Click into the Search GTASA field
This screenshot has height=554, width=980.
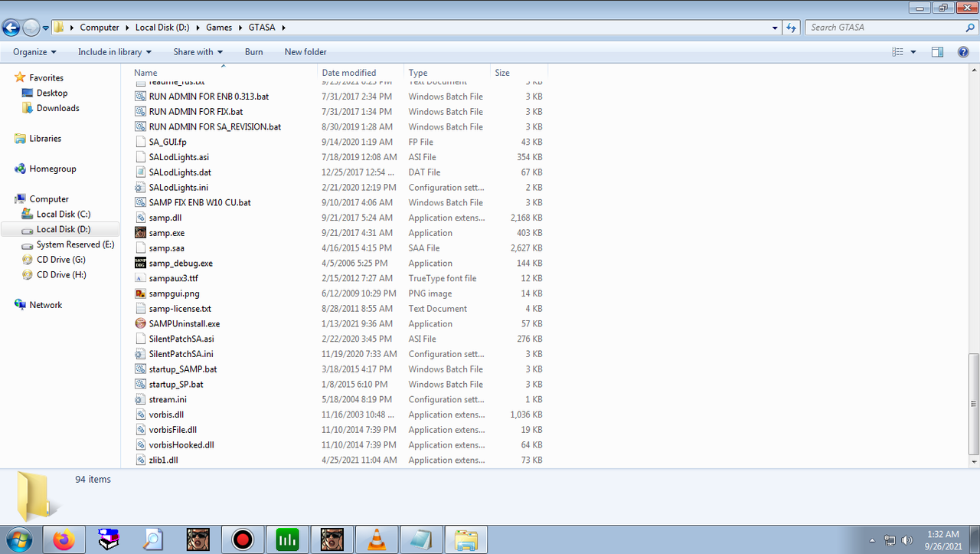[x=884, y=28]
